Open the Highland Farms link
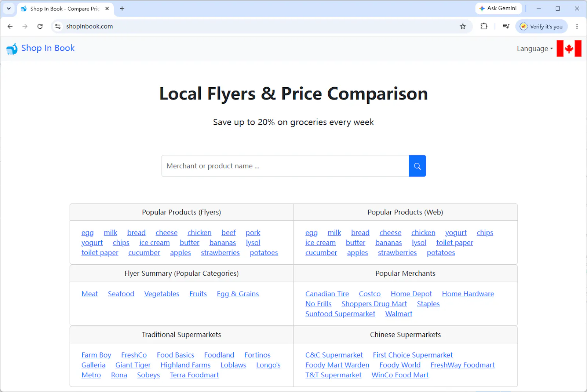Screen dimensions: 587x392 tap(186, 365)
